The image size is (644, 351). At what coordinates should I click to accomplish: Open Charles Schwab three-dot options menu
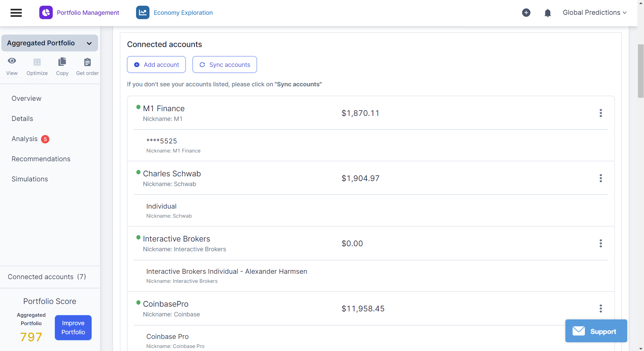pyautogui.click(x=601, y=178)
